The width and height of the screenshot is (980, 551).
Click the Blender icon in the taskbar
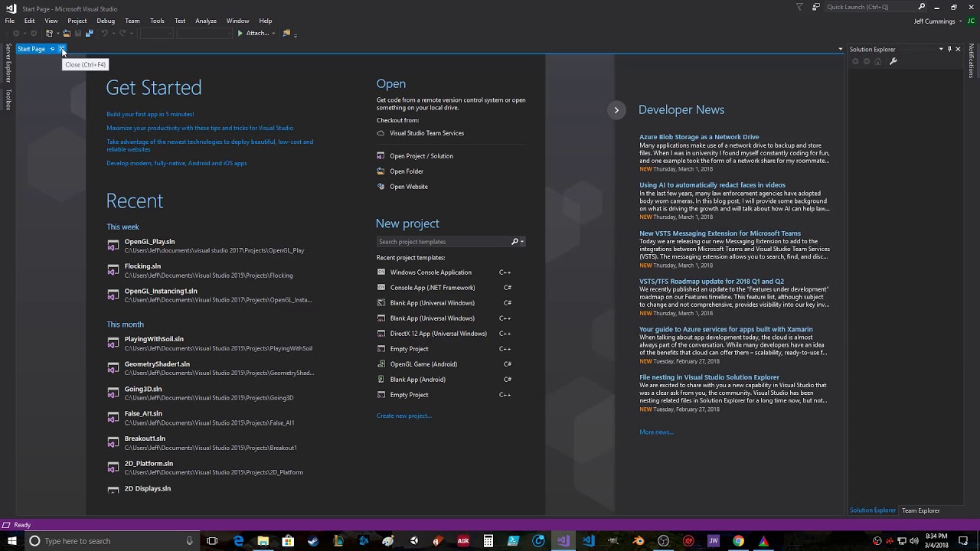(x=639, y=541)
